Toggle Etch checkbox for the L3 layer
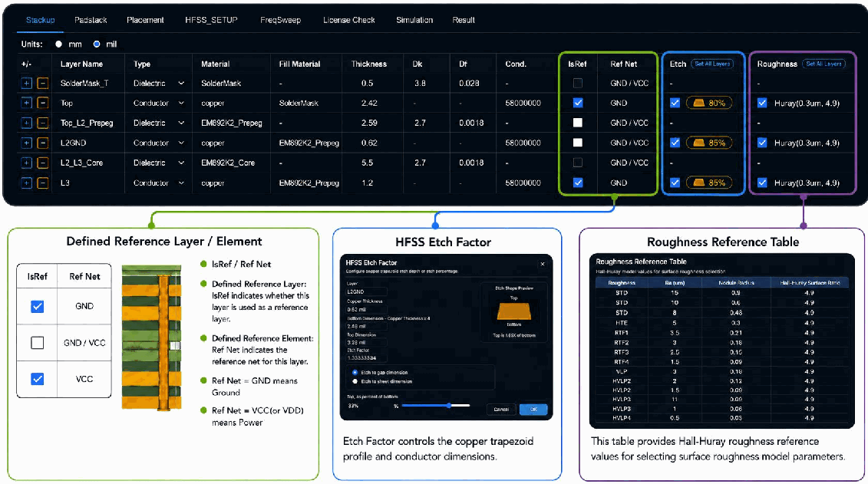The width and height of the screenshot is (868, 484). [x=675, y=183]
